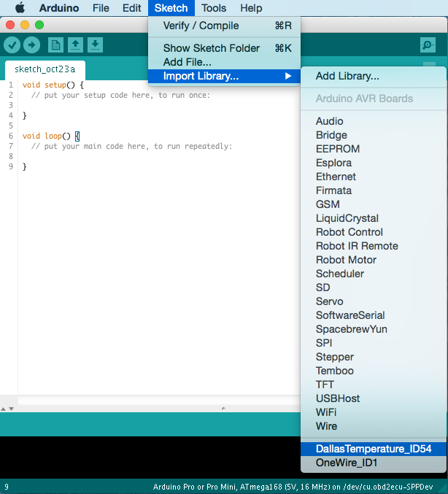This screenshot has width=448, height=494.
Task: Select the OneWire_ID1 library
Action: (374, 463)
